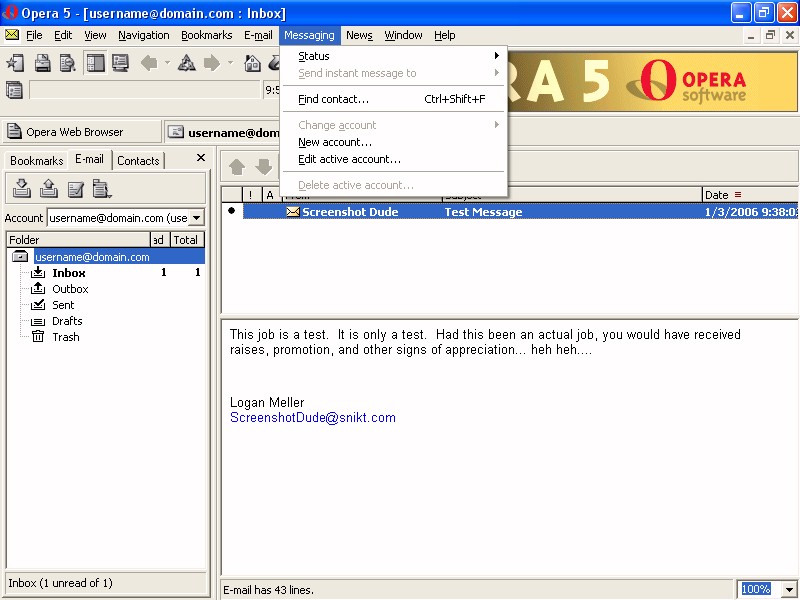Click the Back arrow toolbar icon
Screen dimensions: 800x600
(149, 63)
